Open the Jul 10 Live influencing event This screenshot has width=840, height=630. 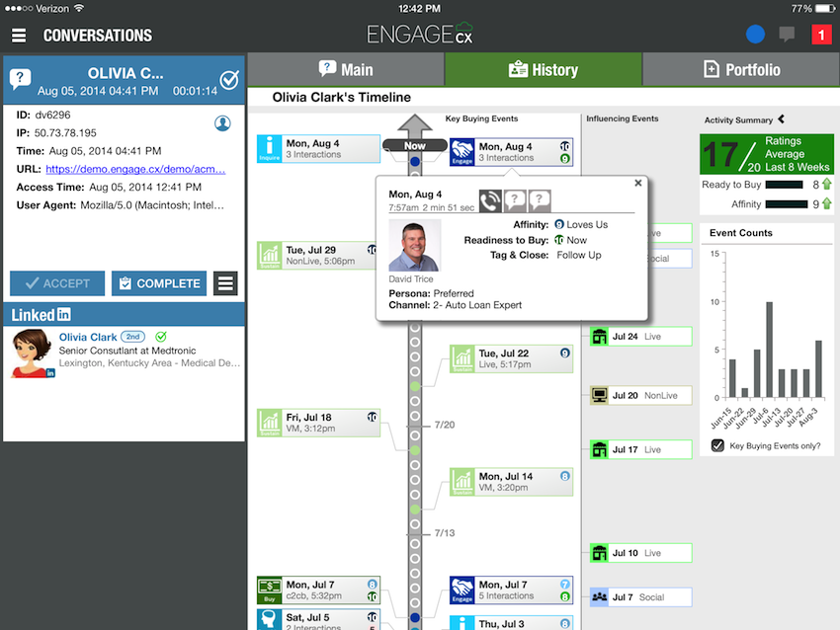(640, 553)
